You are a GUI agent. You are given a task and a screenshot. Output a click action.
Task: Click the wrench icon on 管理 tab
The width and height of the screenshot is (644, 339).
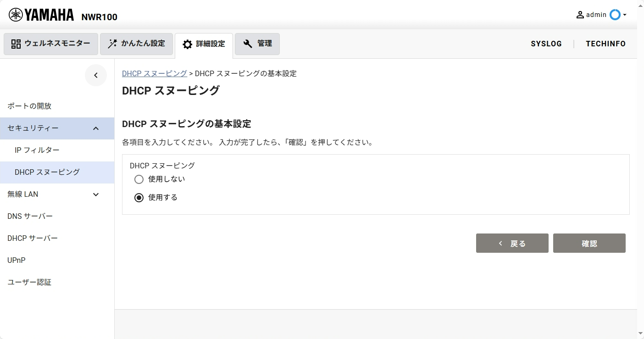click(x=248, y=44)
